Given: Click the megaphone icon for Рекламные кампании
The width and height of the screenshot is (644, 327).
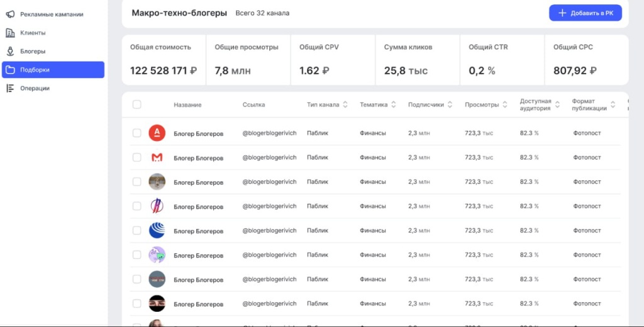Looking at the screenshot, I should coord(10,14).
